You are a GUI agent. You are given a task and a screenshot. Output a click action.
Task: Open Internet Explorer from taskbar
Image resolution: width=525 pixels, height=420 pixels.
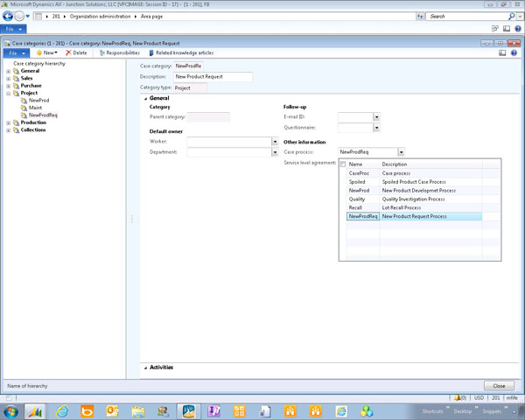coord(62,411)
